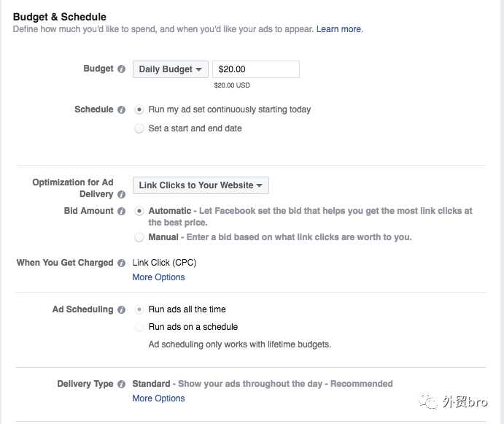Open the Learn more link
504x424 pixels.
[339, 29]
